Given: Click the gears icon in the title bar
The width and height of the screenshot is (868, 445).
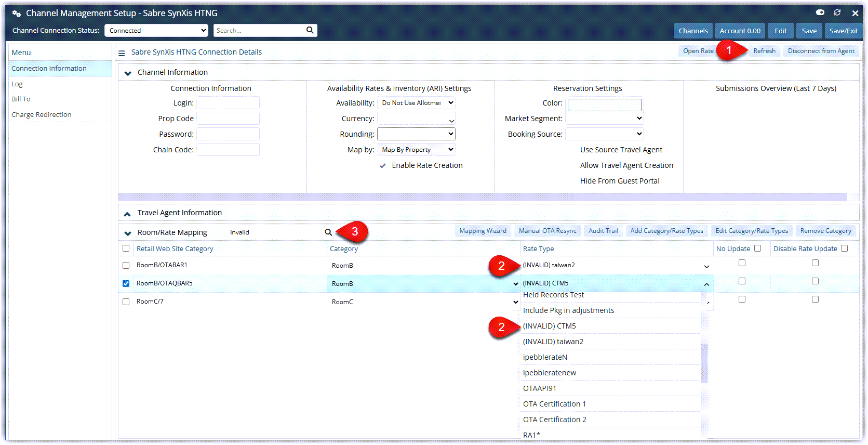Looking at the screenshot, I should point(17,14).
